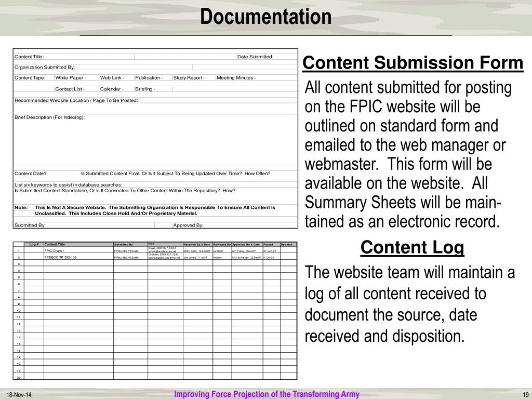
Task: Click the Received By & Date column header
Action: [x=197, y=244]
